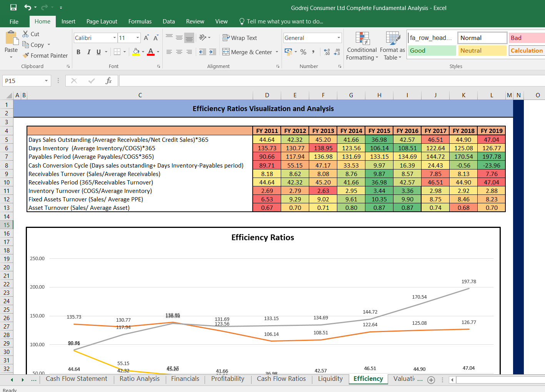This screenshot has width=545, height=392.
Task: Increase font size with the large A icon
Action: coord(146,38)
